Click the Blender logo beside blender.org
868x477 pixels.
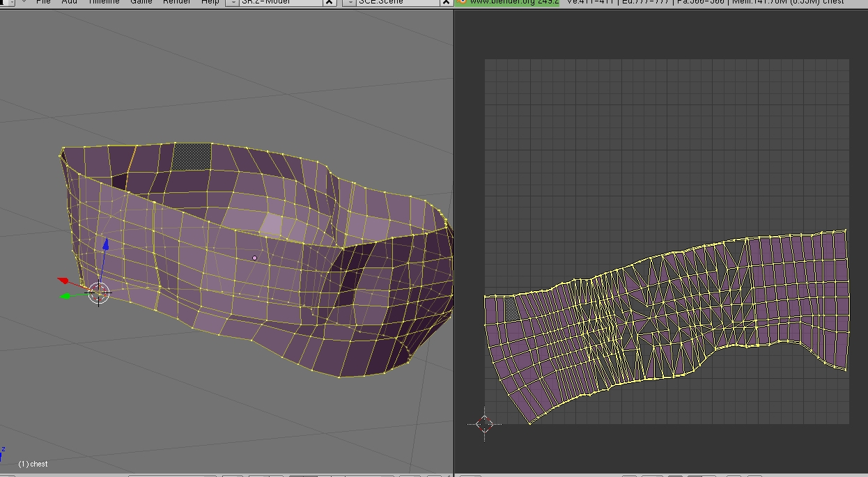click(460, 2)
